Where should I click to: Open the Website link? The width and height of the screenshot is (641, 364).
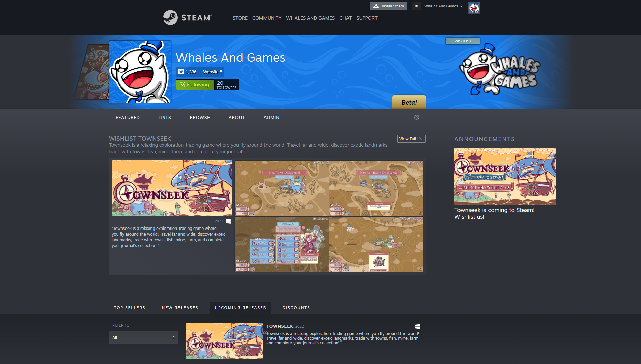point(213,72)
